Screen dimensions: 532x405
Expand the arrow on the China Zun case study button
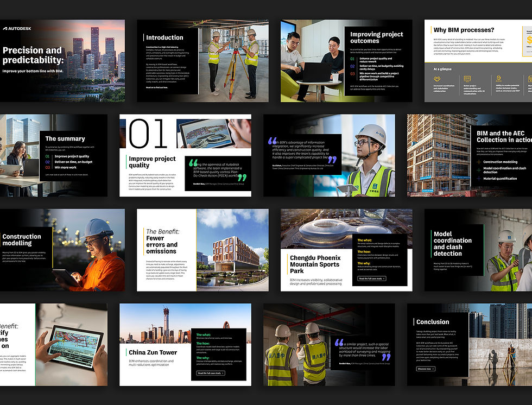click(223, 374)
